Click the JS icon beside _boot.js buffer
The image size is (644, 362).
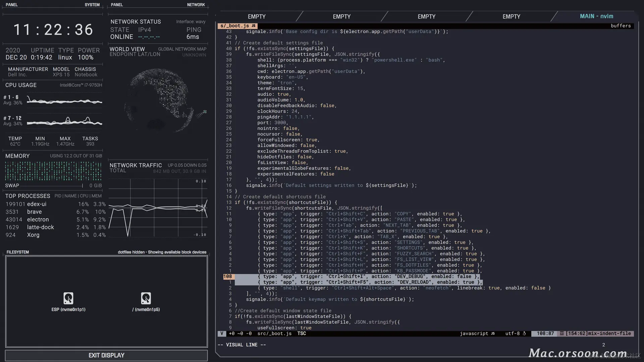coord(254,26)
